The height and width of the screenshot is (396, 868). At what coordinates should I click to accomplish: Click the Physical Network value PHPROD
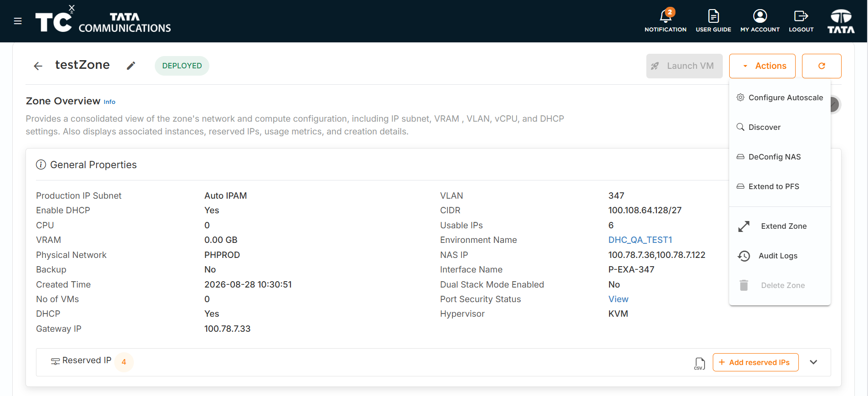point(222,255)
